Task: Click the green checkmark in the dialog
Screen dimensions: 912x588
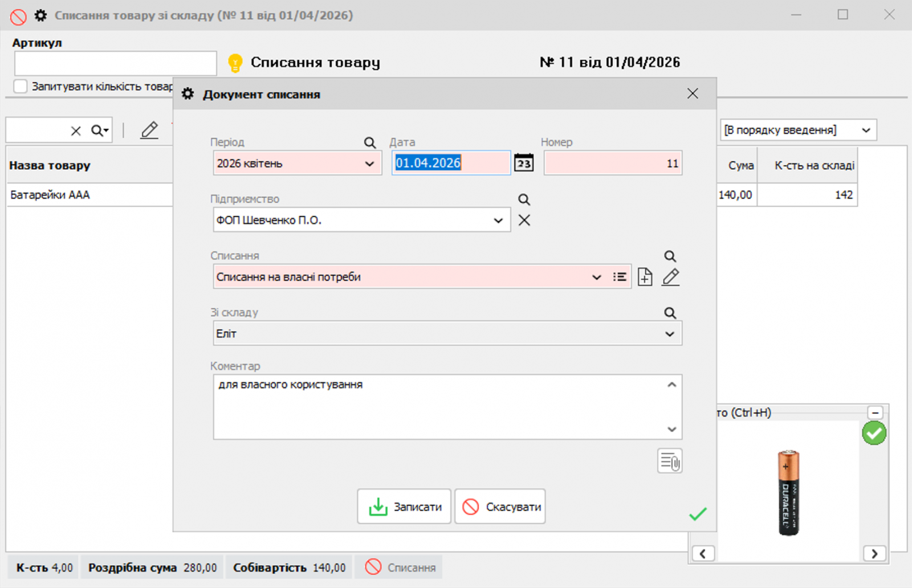Action: tap(698, 514)
